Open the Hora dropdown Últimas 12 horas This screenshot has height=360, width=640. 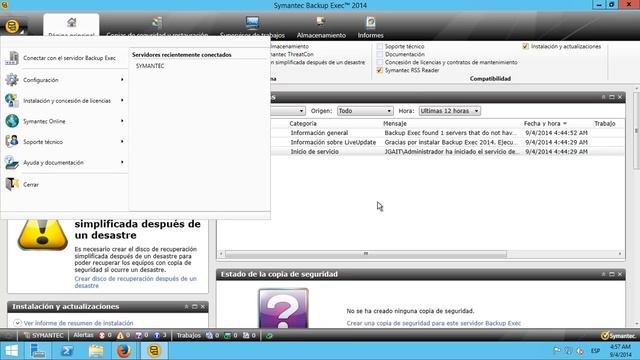point(449,111)
